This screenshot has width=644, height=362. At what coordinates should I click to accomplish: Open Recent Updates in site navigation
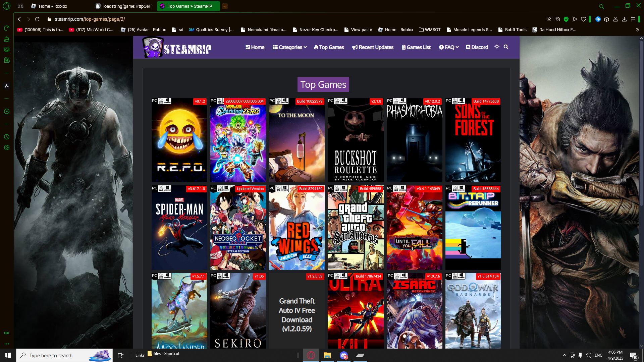pos(373,47)
